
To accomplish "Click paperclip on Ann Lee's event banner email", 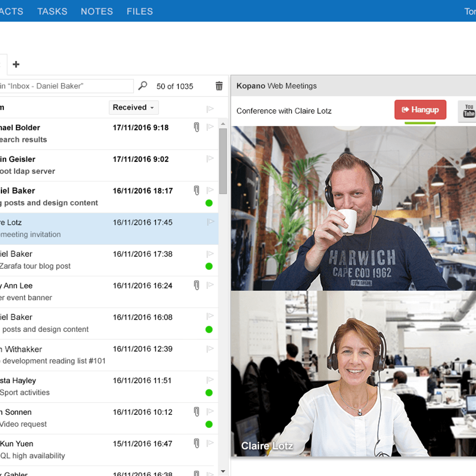I will 196,285.
